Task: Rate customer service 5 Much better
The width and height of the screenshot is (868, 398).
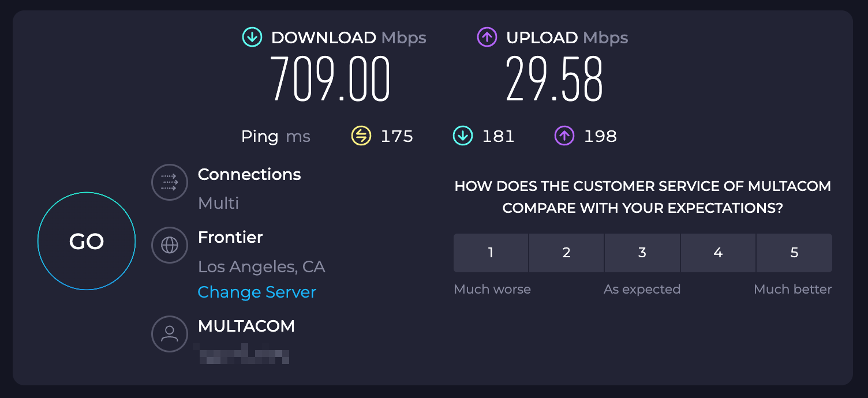Action: [x=794, y=253]
